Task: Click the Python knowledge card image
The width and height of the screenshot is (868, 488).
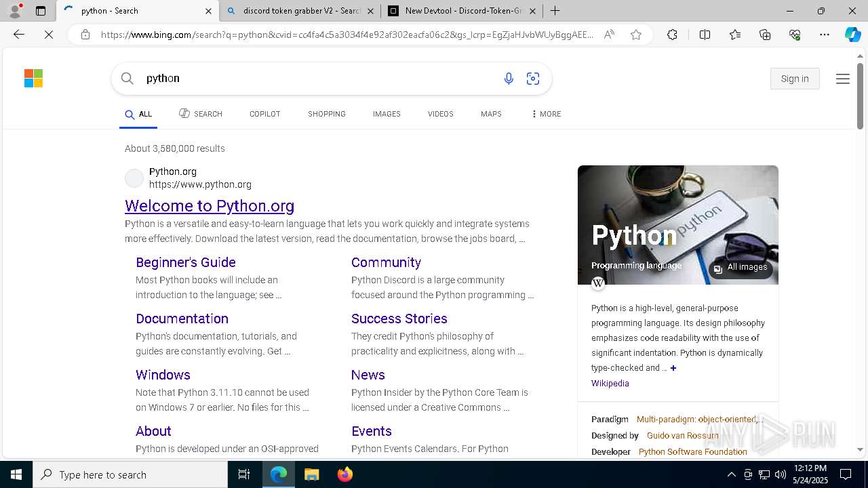Action: (678, 225)
